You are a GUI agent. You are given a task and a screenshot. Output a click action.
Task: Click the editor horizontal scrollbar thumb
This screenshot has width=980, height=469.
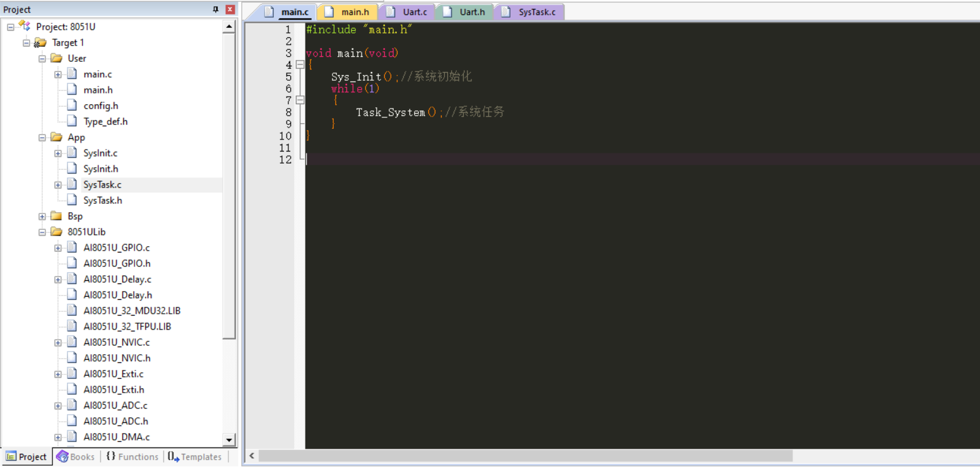[x=525, y=456]
